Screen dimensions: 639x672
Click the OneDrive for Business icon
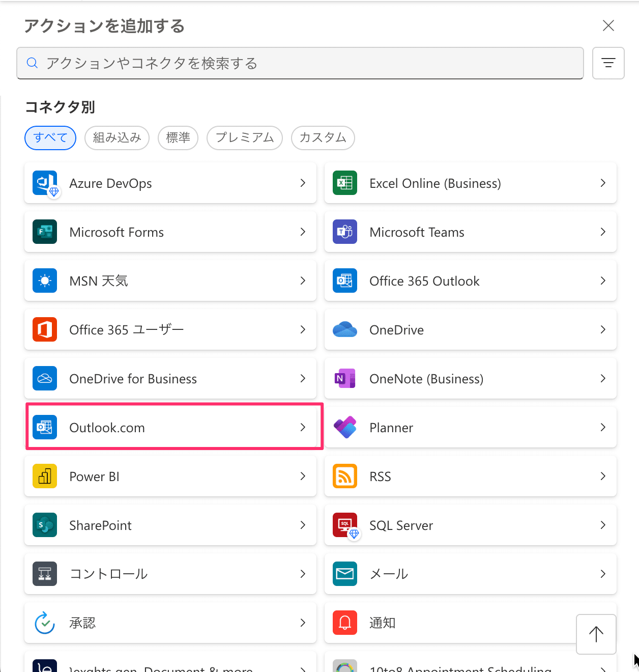(x=45, y=379)
